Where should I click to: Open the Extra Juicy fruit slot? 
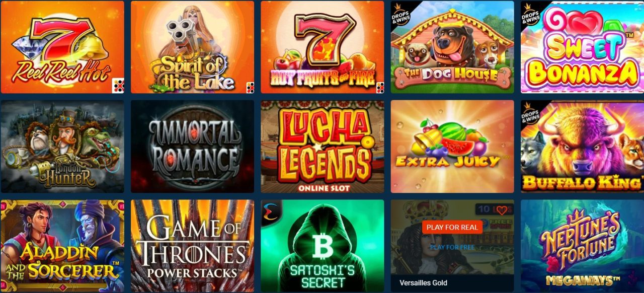[x=452, y=146]
